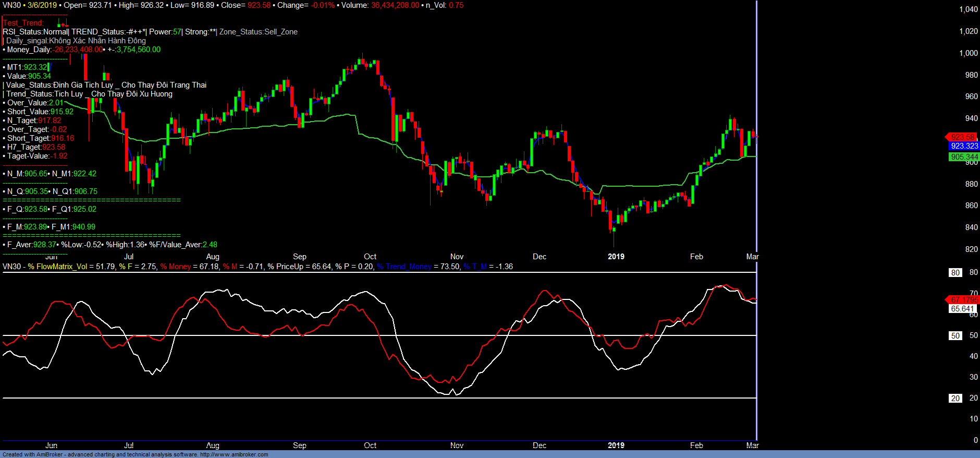
Task: Click the VN30 symbol in the top header
Action: pos(11,5)
